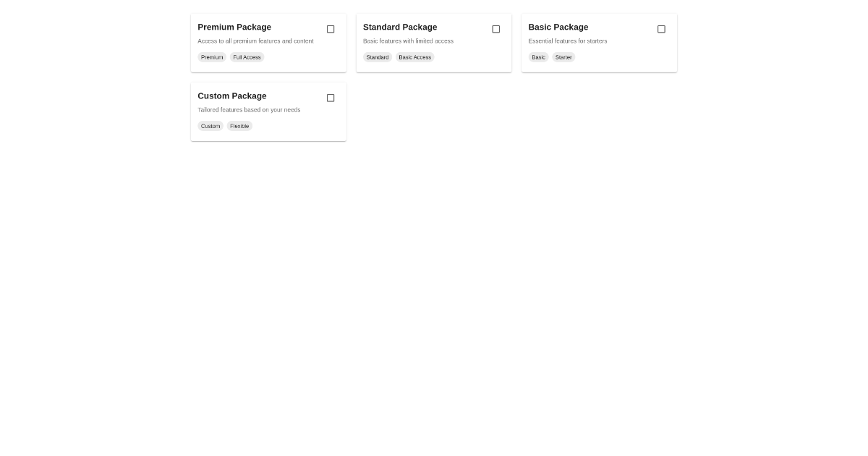
Task: Check the Basic Package checkbox
Action: click(661, 29)
